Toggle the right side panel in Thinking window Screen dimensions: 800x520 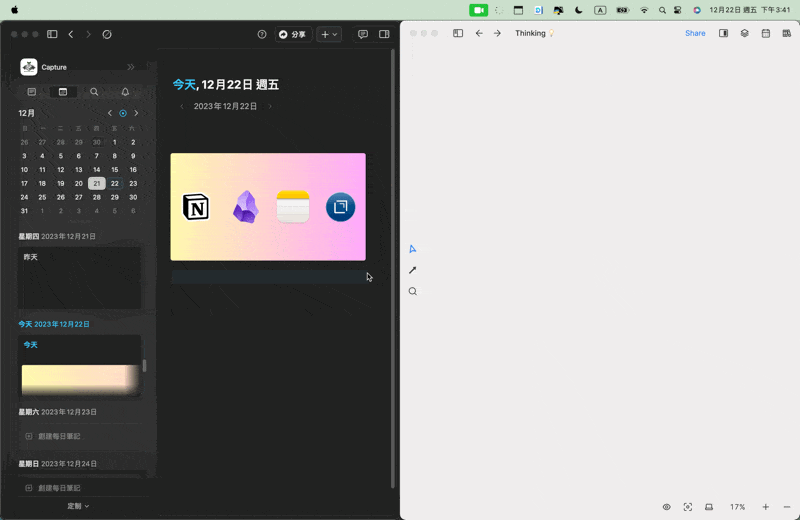(x=724, y=33)
